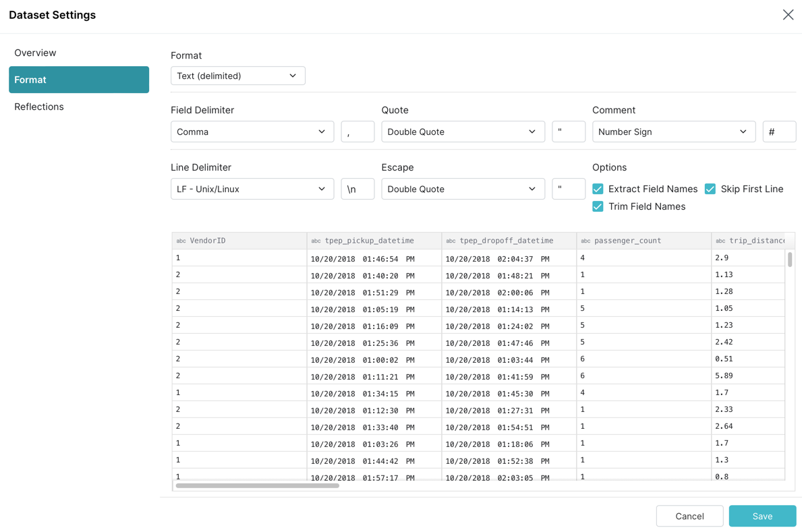Image resolution: width=802 pixels, height=532 pixels.
Task: Uncheck Trim Field Names option
Action: point(598,206)
